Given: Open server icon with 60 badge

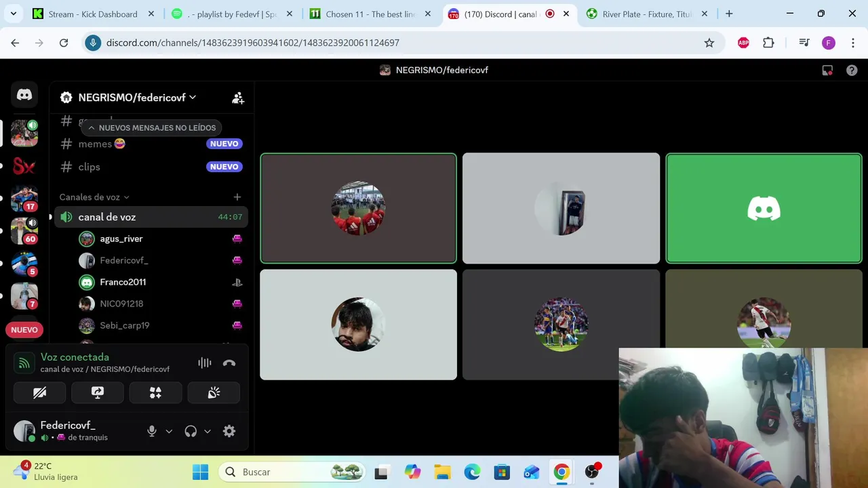Looking at the screenshot, I should (24, 231).
